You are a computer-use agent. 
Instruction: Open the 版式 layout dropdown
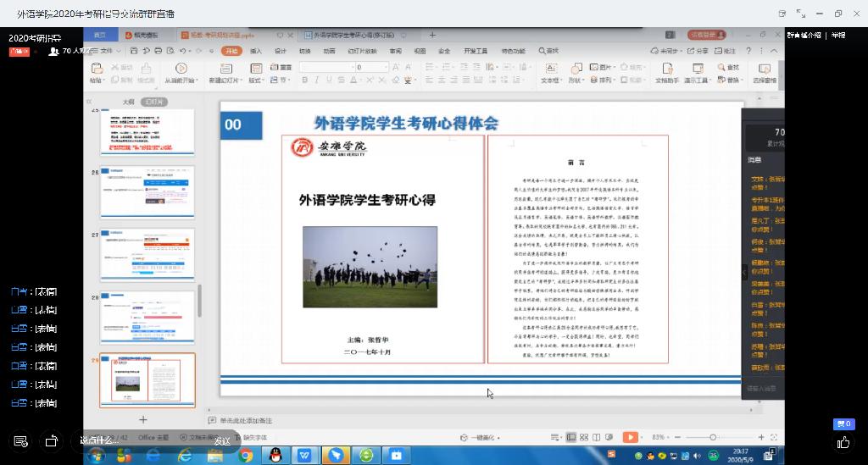click(x=256, y=80)
